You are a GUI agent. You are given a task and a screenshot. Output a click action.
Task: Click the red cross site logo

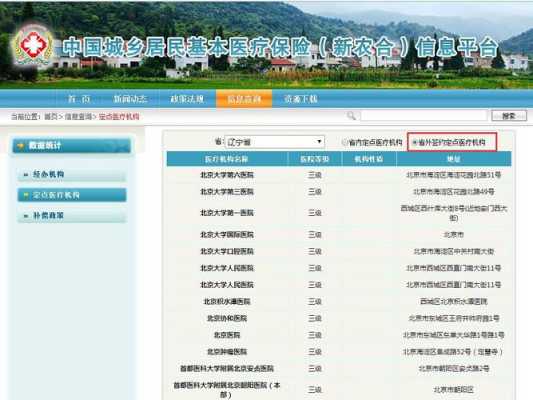33,45
